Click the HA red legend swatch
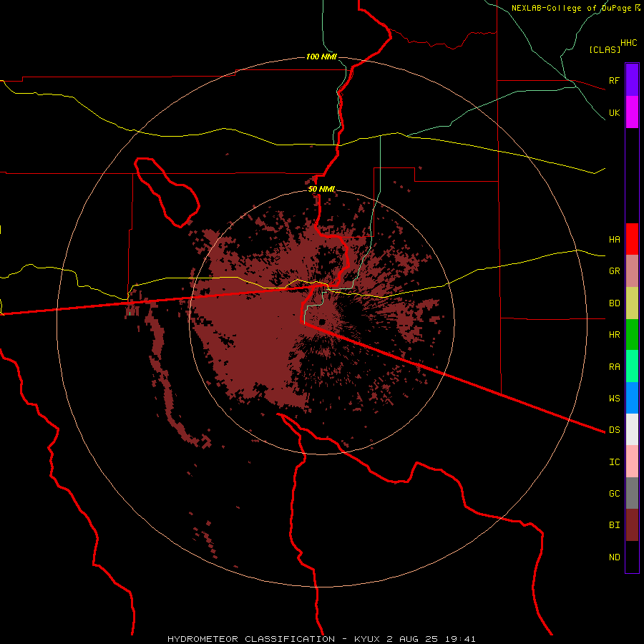This screenshot has height=644, width=644. coord(632,239)
